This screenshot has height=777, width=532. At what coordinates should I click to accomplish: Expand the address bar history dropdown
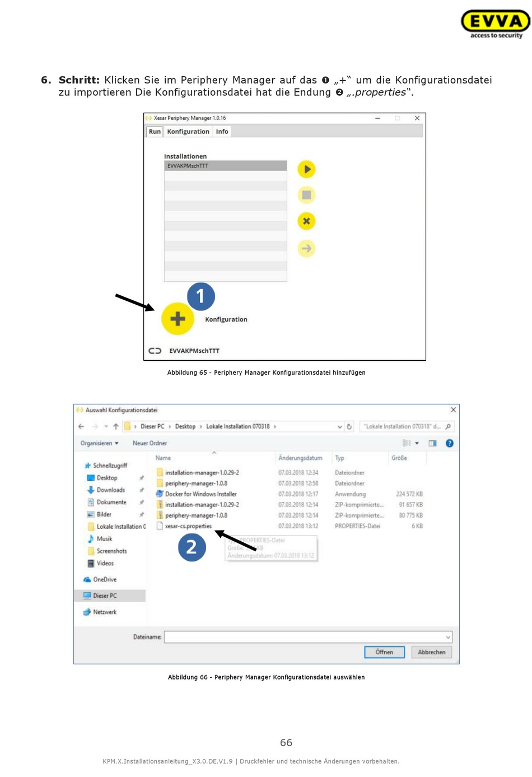tap(339, 427)
